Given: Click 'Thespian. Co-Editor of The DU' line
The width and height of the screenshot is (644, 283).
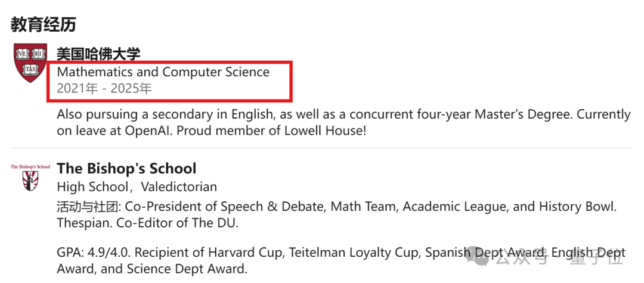Looking at the screenshot, I should point(148,223).
